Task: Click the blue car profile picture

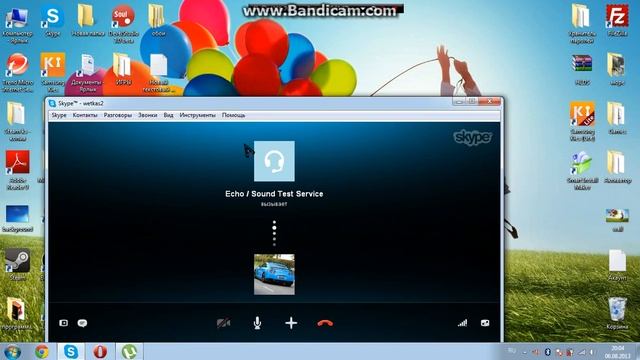Action: click(274, 274)
